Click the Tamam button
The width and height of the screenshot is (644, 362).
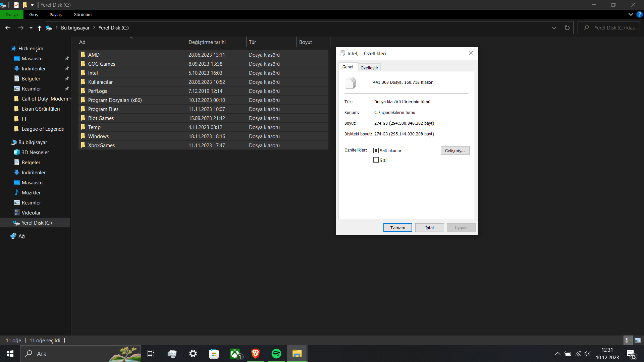tap(397, 228)
